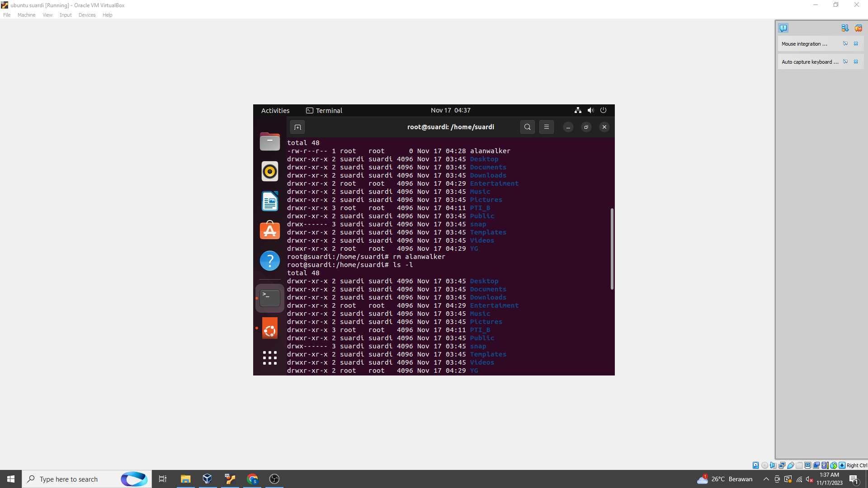Click the VirtualBox notification center icon
868x488 pixels.
(783, 28)
